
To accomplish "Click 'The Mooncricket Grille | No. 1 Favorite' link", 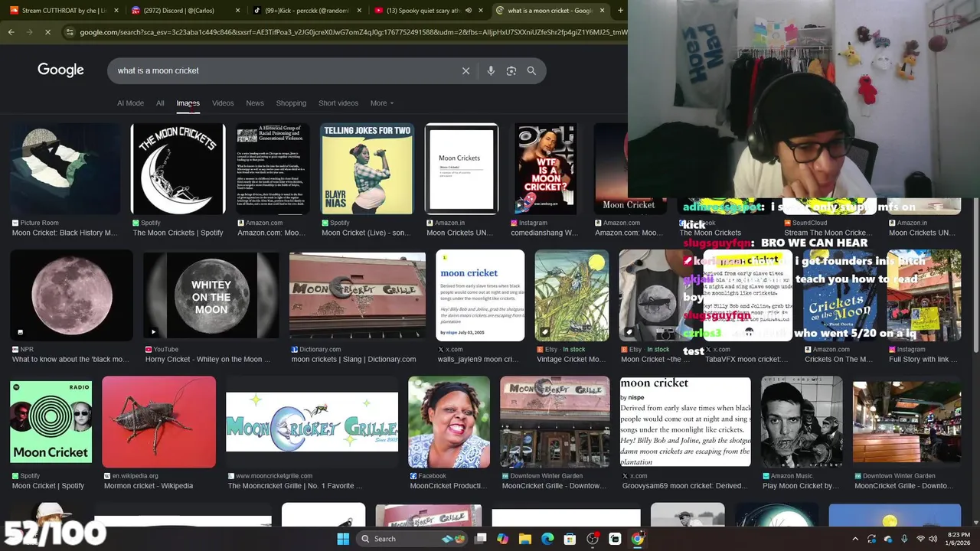I will (x=295, y=485).
